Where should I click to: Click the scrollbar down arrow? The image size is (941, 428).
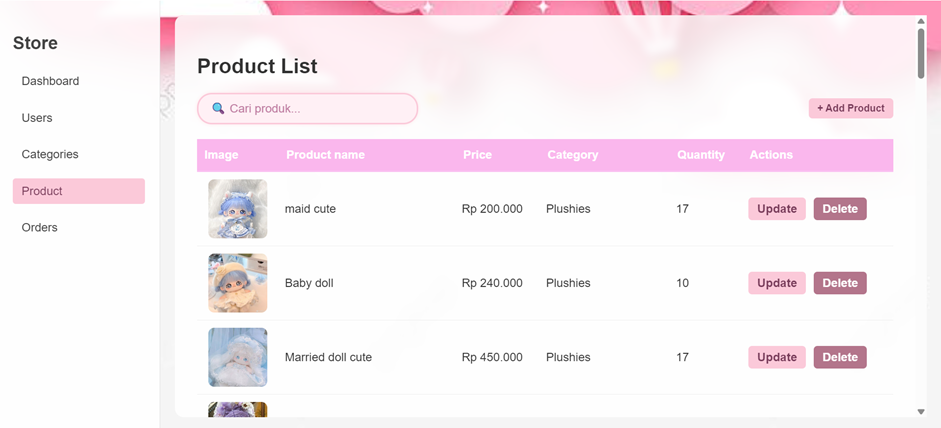point(921,411)
